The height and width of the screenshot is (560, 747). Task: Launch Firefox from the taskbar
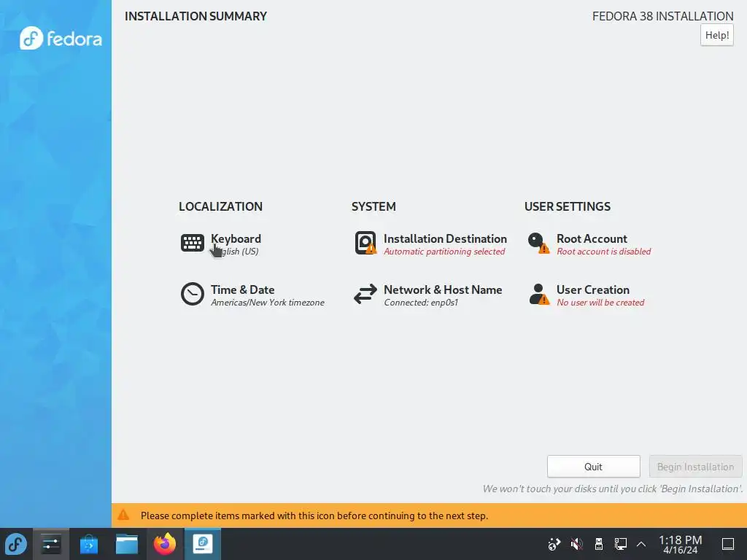(x=165, y=544)
